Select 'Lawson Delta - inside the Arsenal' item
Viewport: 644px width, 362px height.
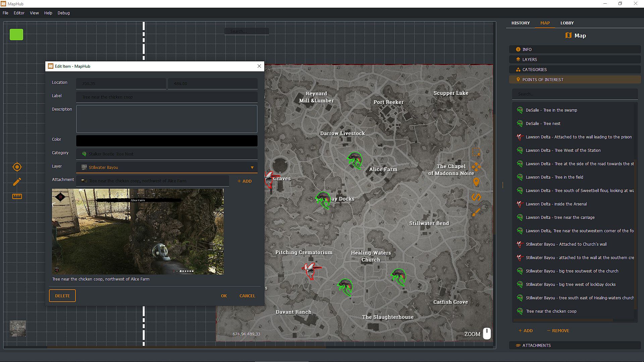click(556, 204)
